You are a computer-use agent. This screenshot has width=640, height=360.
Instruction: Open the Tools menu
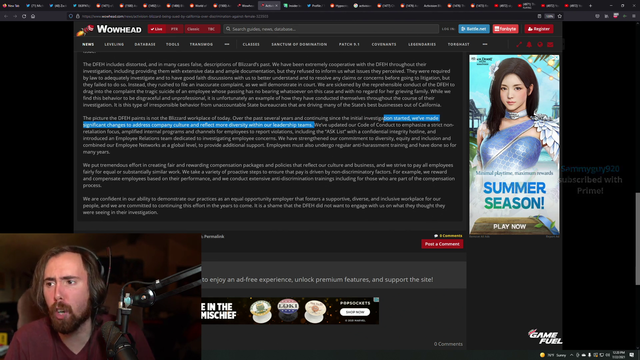tap(172, 44)
